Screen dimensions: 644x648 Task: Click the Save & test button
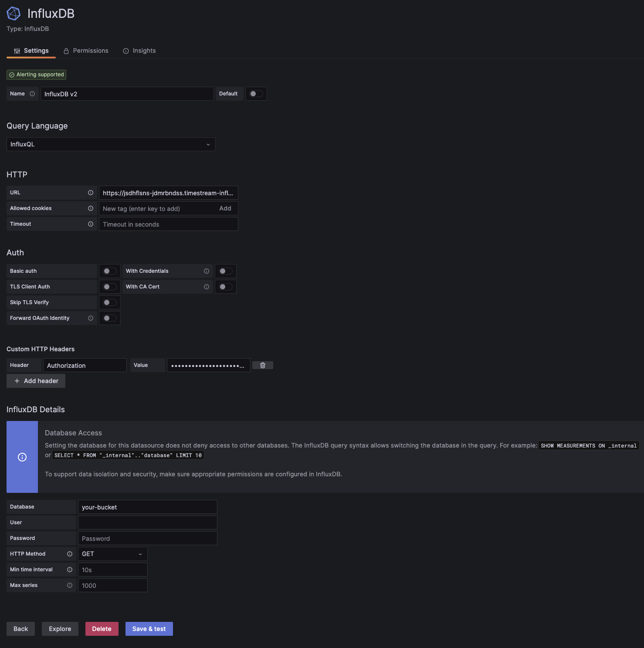149,629
